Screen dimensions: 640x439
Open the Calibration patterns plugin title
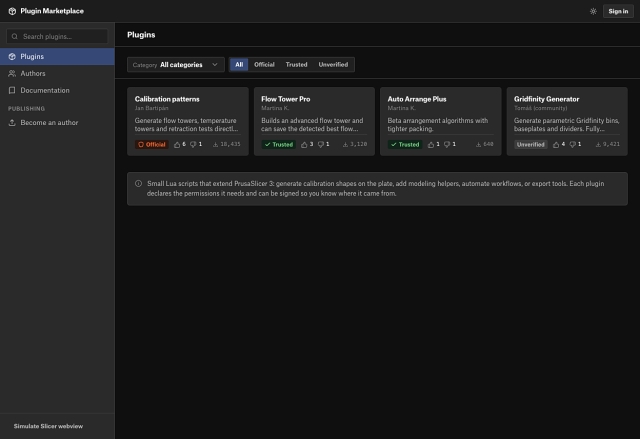point(167,99)
